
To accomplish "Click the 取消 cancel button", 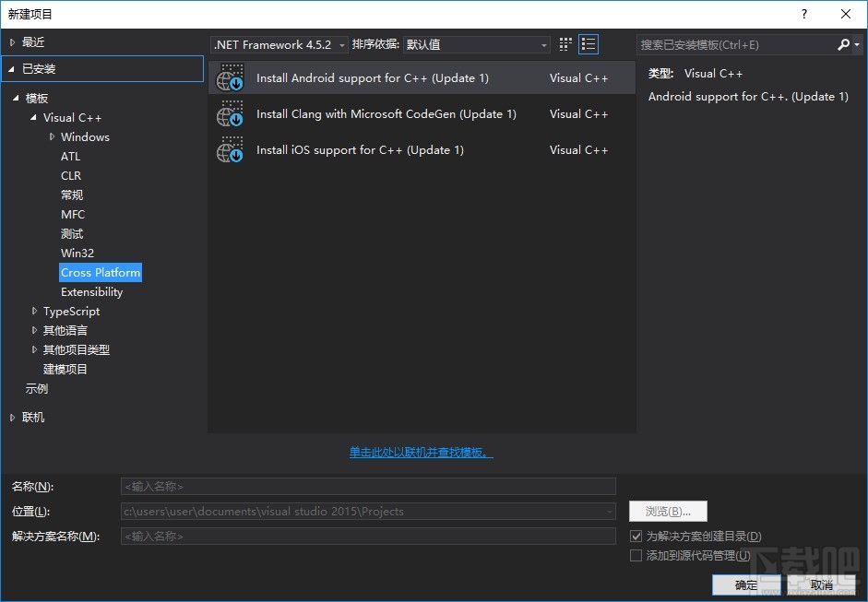I will point(822,584).
